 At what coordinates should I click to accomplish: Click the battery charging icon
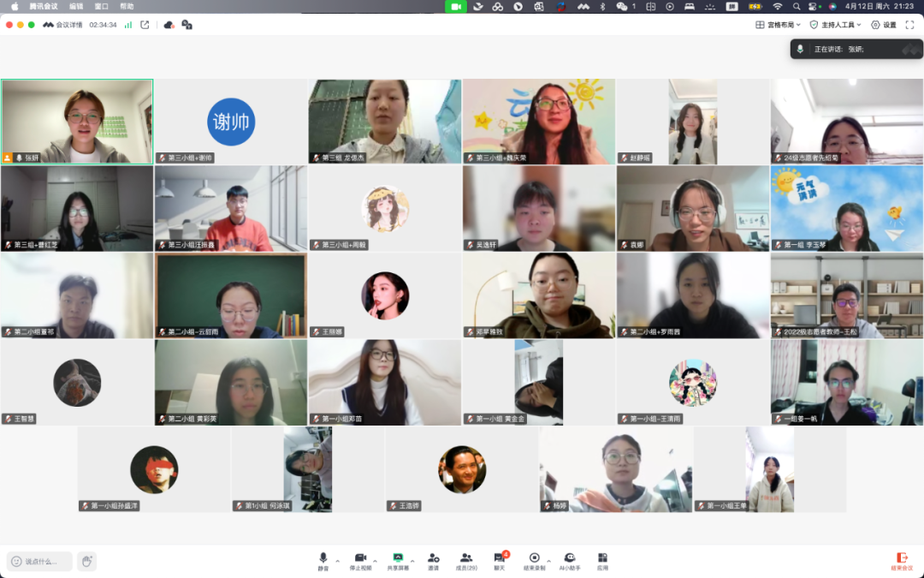tap(755, 7)
